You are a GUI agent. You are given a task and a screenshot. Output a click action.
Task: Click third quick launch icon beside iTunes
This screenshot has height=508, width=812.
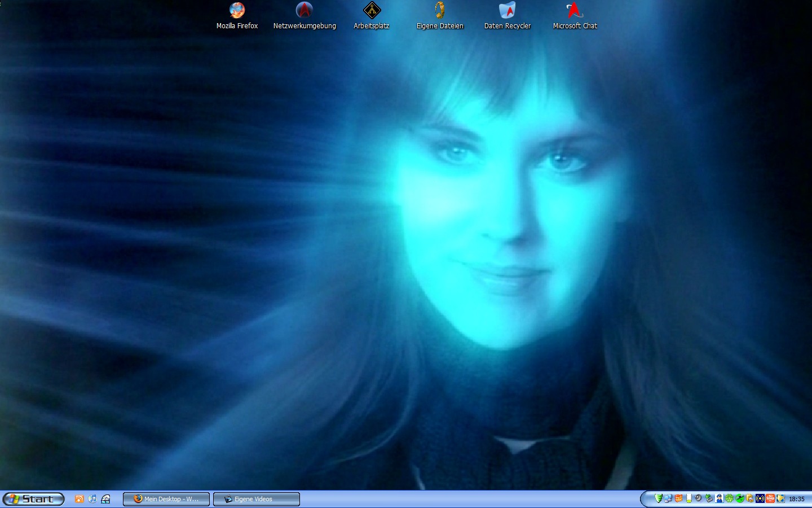click(105, 499)
